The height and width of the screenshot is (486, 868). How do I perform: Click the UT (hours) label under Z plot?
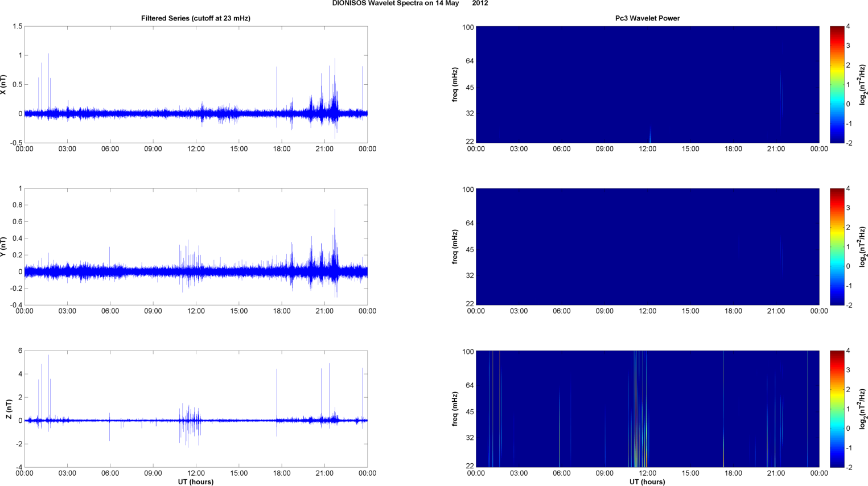point(196,482)
